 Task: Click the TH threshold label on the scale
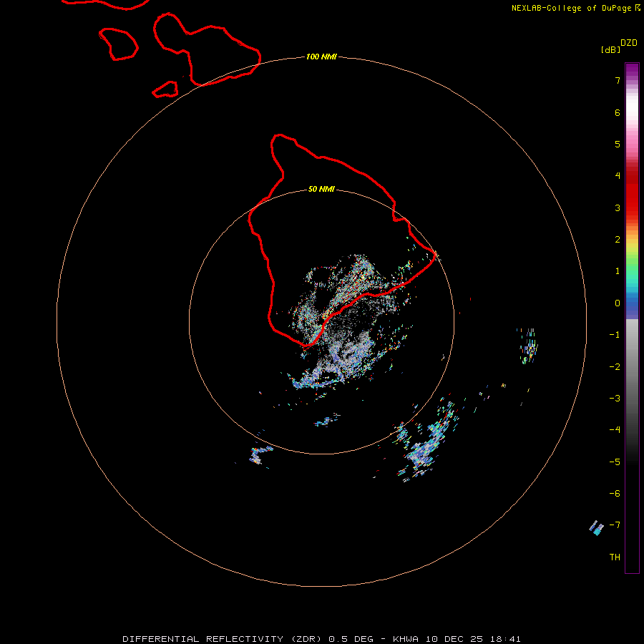point(615,557)
